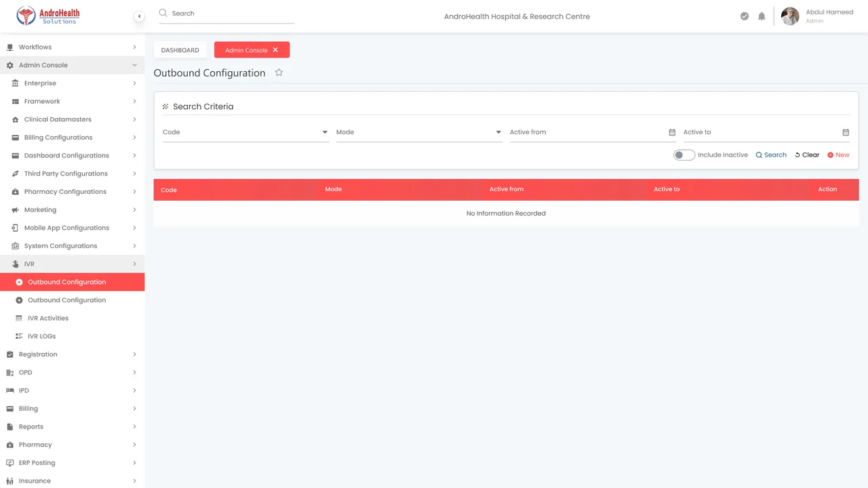
Task: Click the Registration checkbox icon
Action: [9, 354]
